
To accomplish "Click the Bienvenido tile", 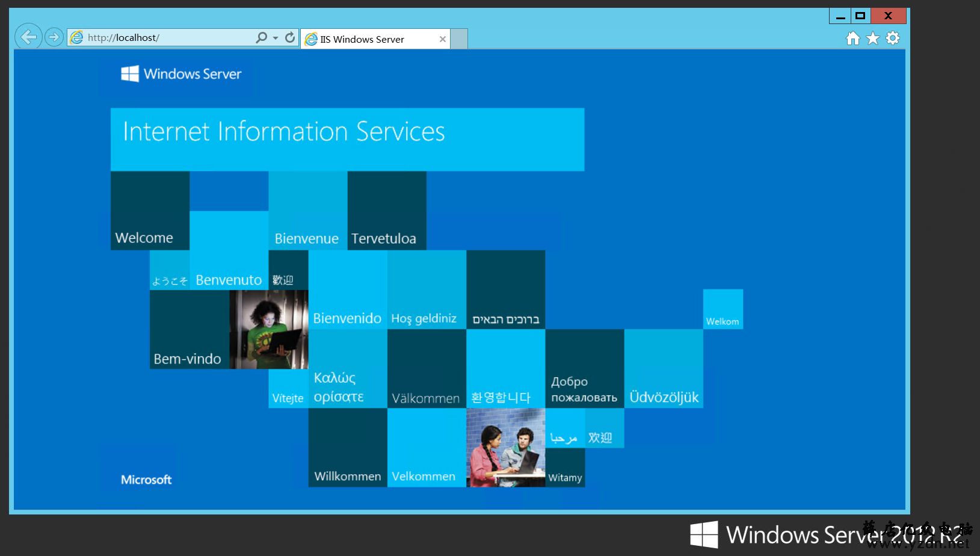I will [348, 289].
